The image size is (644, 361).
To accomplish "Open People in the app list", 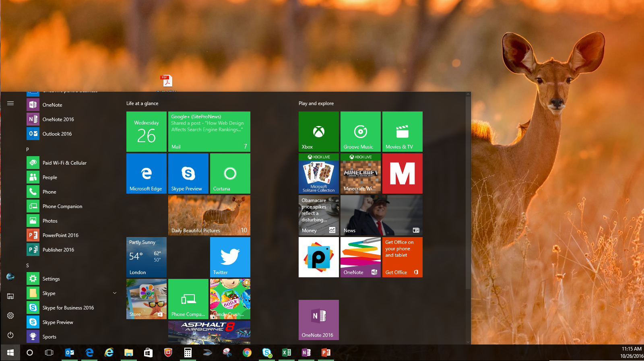I will (x=72, y=177).
